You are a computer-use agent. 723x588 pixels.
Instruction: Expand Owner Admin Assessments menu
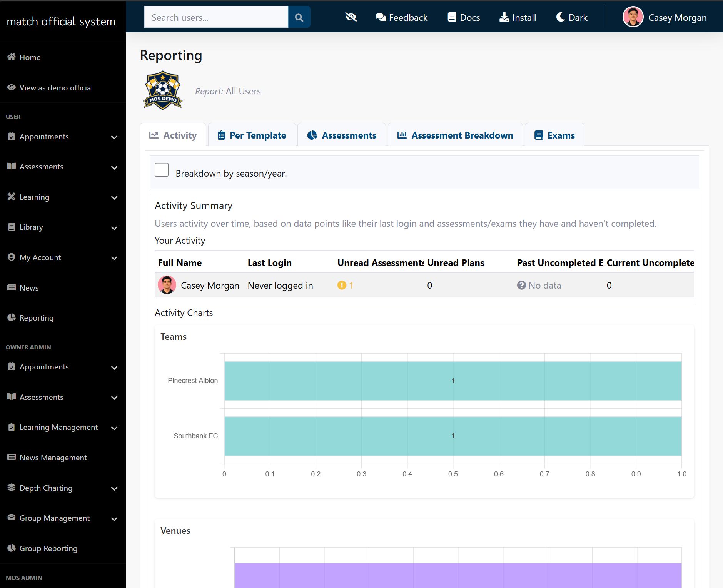click(63, 397)
